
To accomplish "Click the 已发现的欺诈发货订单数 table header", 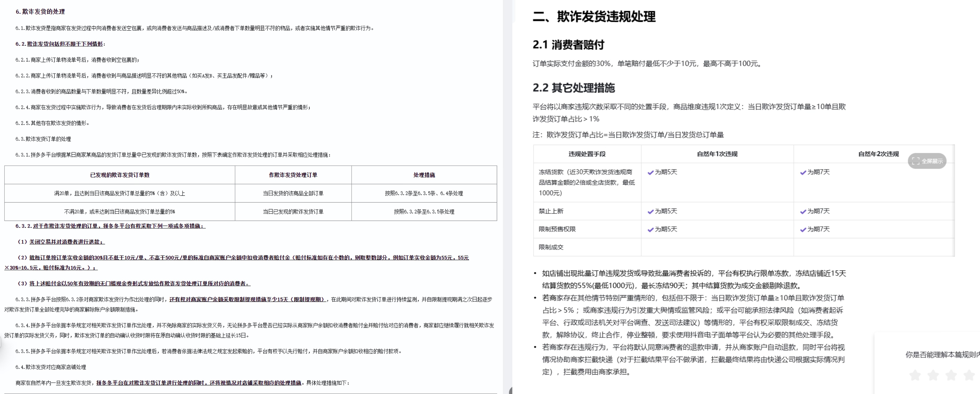I will point(119,175).
